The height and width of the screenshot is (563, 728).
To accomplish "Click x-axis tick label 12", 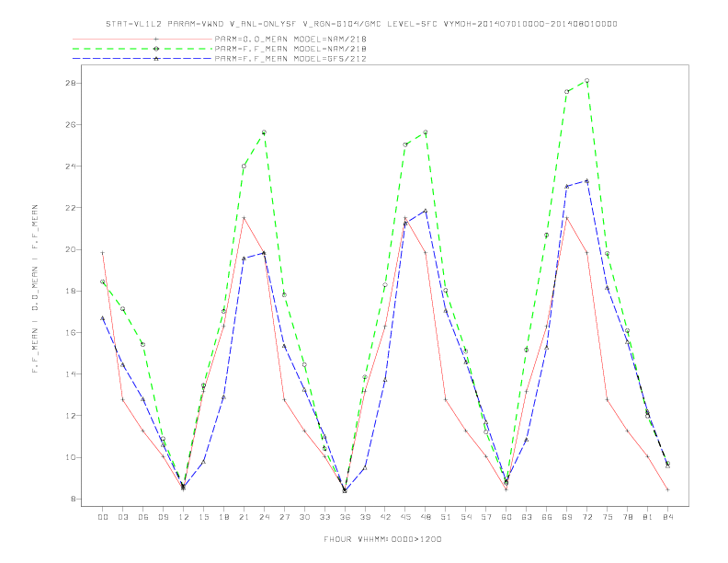I will click(x=184, y=517).
